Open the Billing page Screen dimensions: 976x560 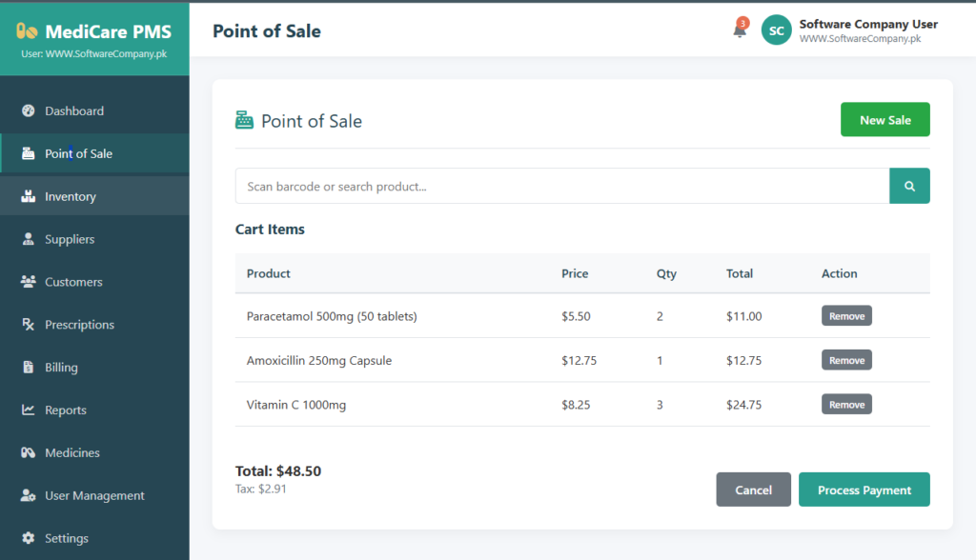61,368
